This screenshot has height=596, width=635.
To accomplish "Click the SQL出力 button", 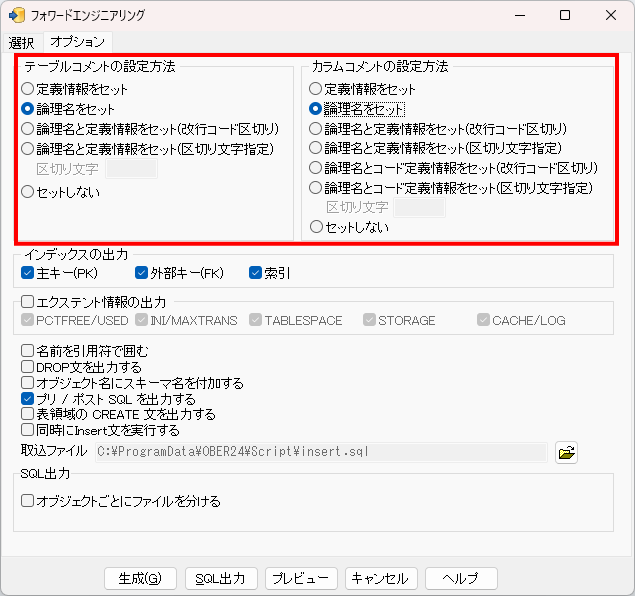I will pyautogui.click(x=221, y=578).
